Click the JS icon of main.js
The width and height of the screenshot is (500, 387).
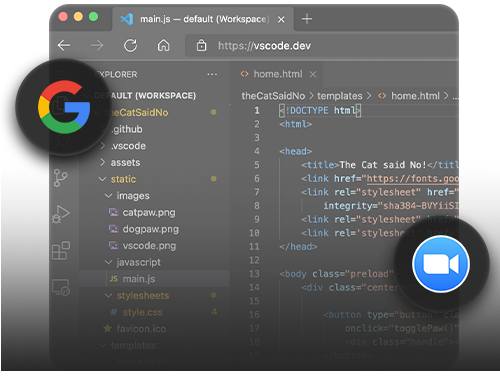114,279
